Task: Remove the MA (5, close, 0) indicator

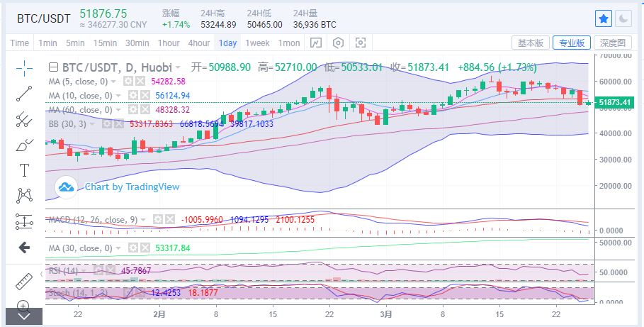Action: (x=140, y=81)
